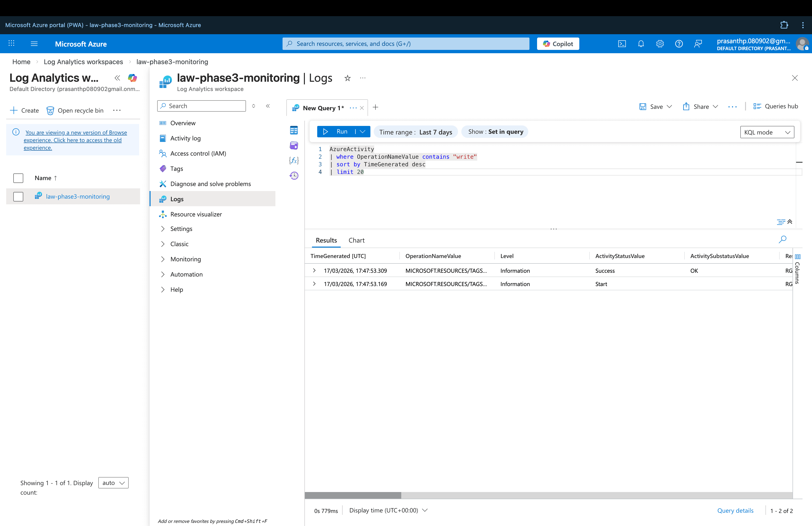The image size is (812, 526).
Task: Open the notifications bell
Action: (x=641, y=44)
